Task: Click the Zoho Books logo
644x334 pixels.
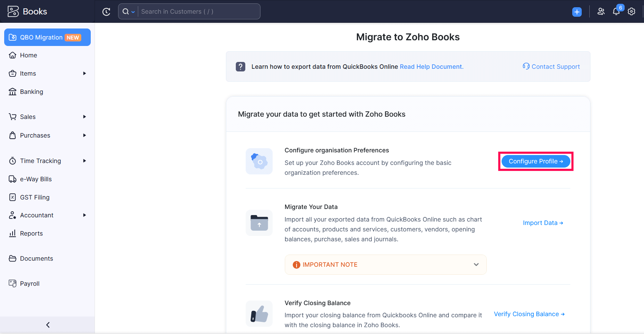Action: 27,11
